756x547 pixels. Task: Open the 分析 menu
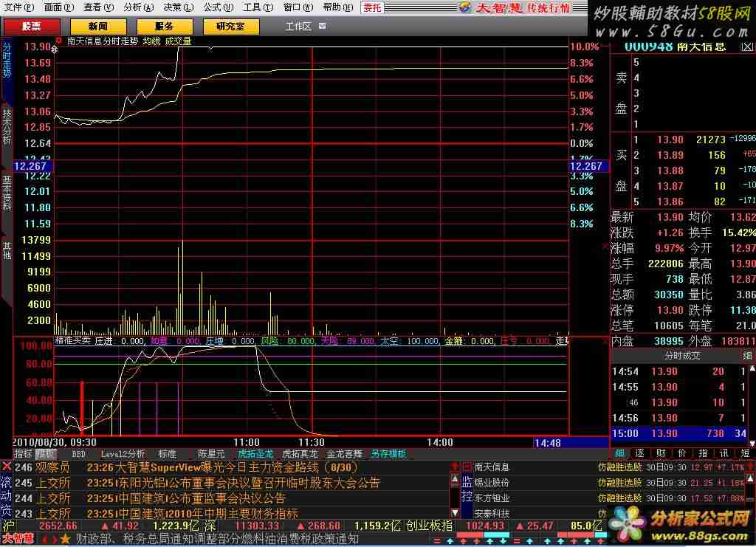click(138, 7)
